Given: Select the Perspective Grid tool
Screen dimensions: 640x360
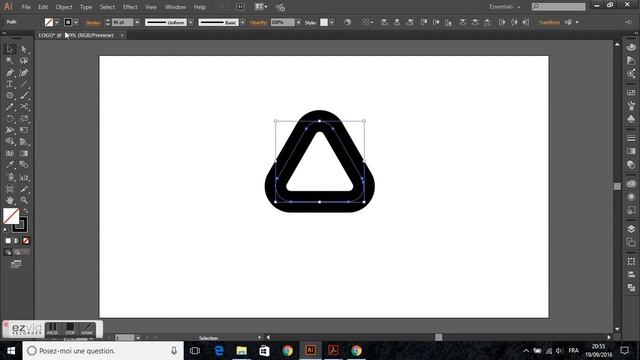Looking at the screenshot, I should (x=24, y=142).
